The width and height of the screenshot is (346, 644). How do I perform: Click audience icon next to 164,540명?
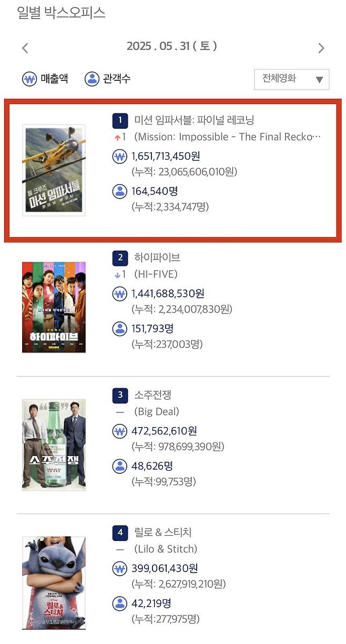[x=120, y=191]
